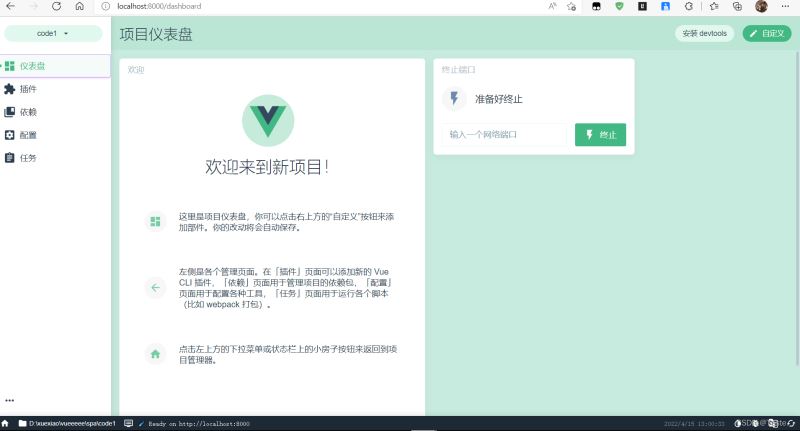Click the reset icon at status bar right end

click(x=791, y=423)
